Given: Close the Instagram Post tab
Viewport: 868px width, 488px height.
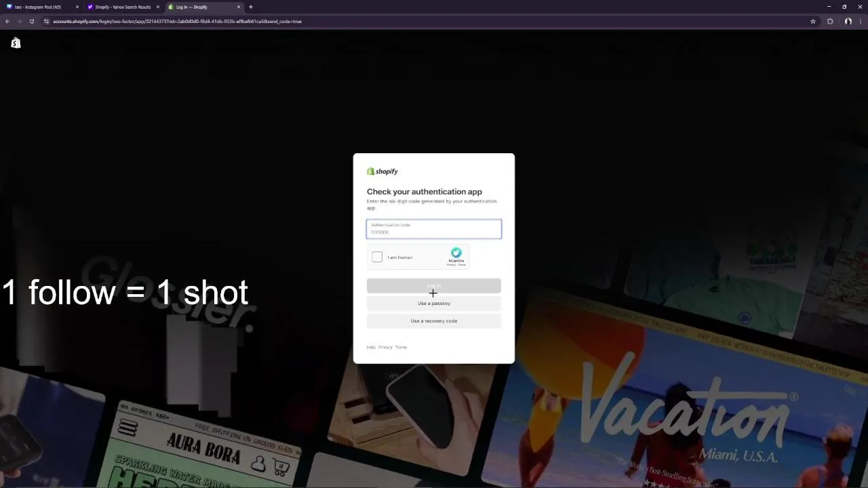Looking at the screenshot, I should click(77, 7).
